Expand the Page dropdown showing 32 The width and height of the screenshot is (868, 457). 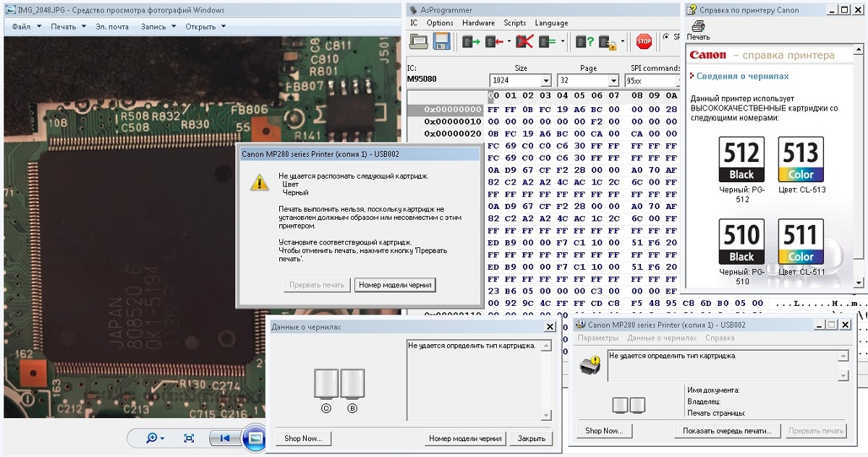point(613,80)
